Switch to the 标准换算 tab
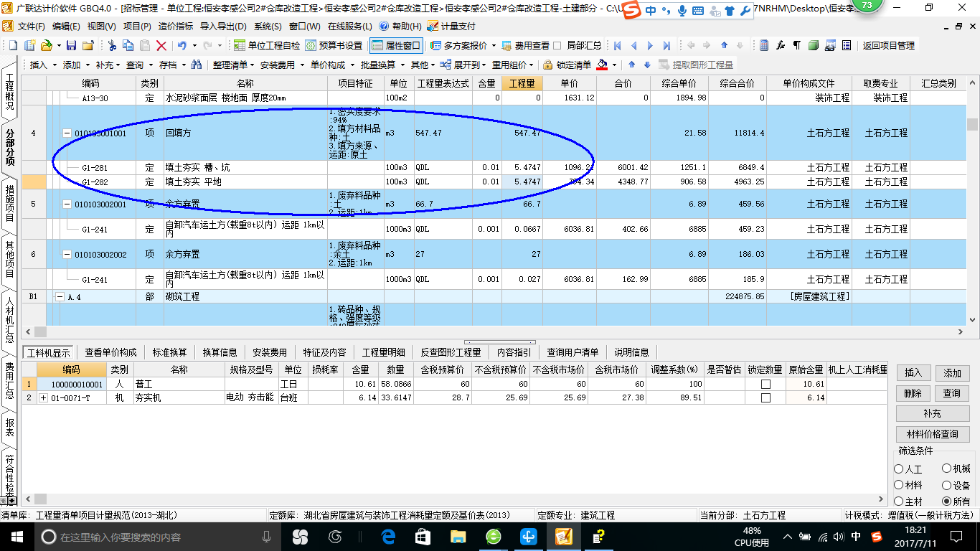Image resolution: width=980 pixels, height=551 pixels. (x=169, y=352)
